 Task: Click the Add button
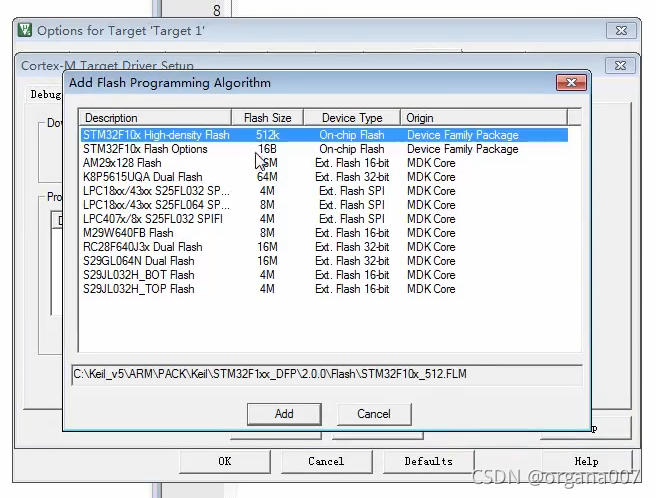coord(284,414)
